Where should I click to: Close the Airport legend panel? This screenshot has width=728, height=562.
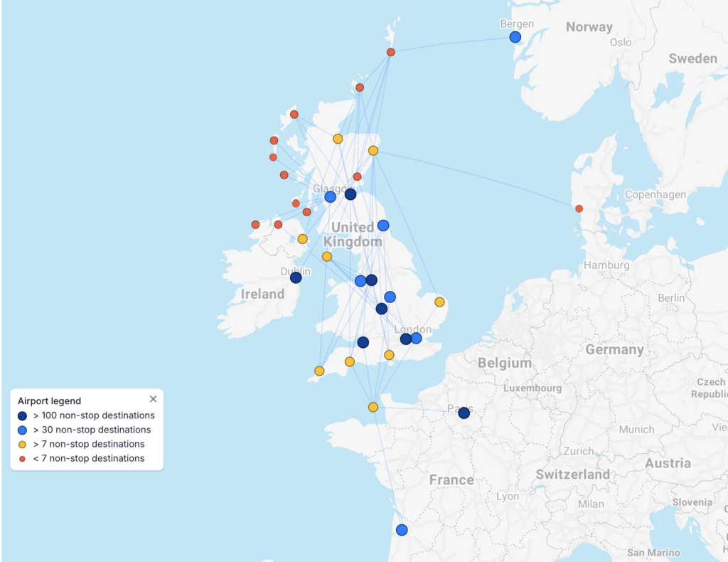(x=154, y=399)
